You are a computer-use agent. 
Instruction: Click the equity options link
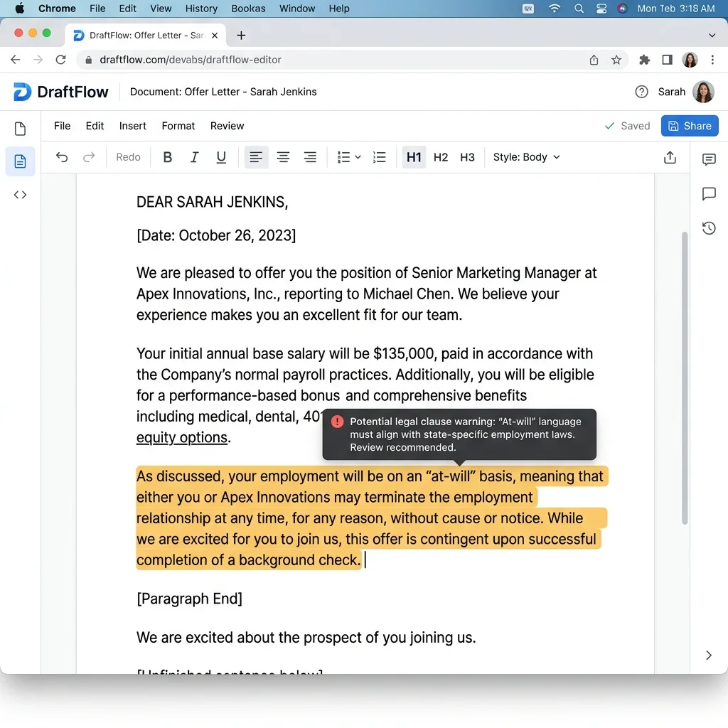tap(181, 437)
